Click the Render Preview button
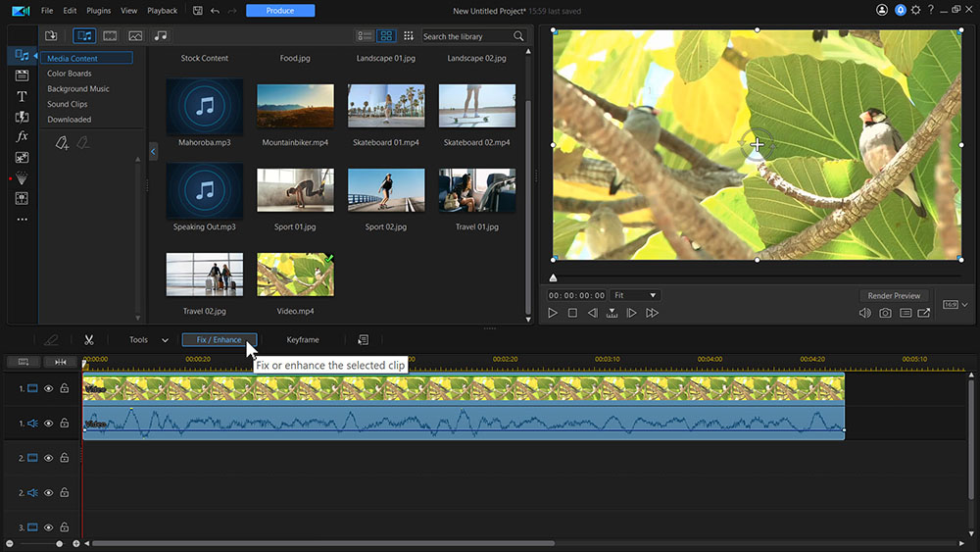 tap(894, 295)
